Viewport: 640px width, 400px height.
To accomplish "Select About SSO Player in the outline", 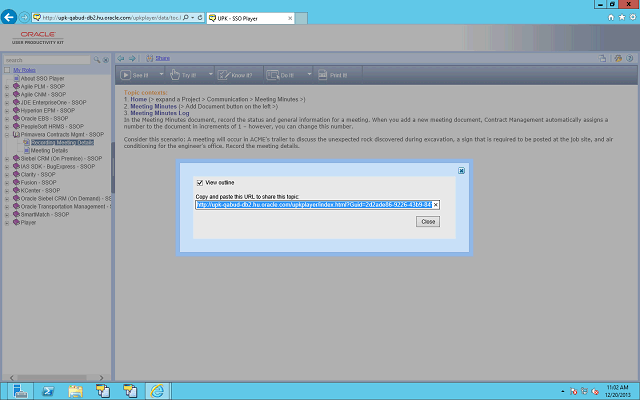I will [x=42, y=78].
